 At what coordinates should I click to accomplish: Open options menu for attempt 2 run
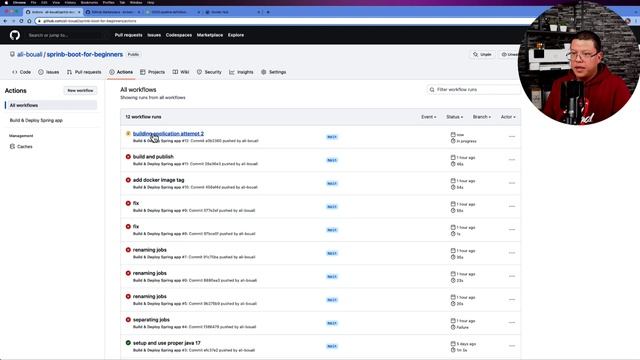tap(512, 137)
